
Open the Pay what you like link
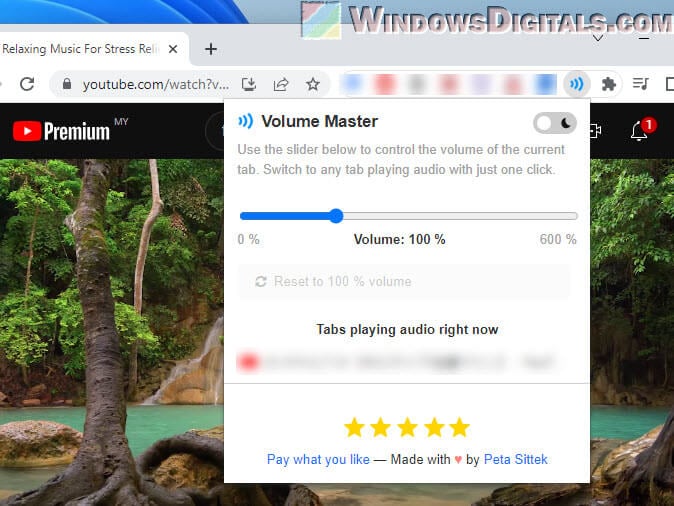[318, 459]
